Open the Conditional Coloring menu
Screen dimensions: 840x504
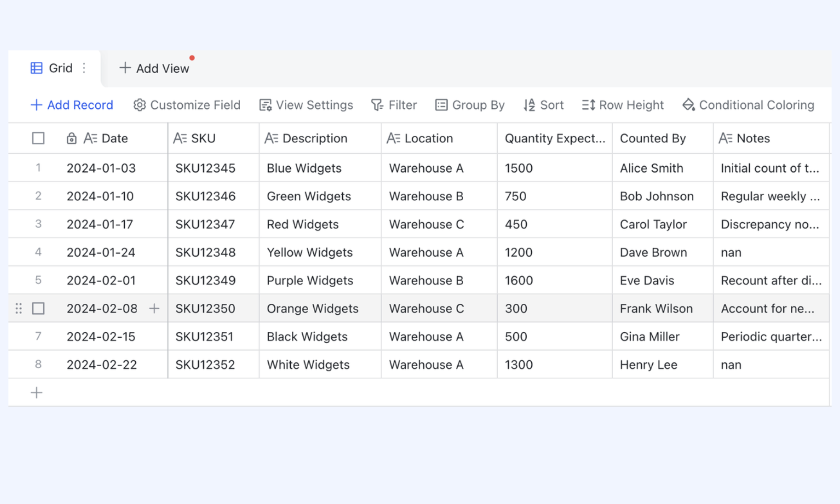[x=748, y=105]
